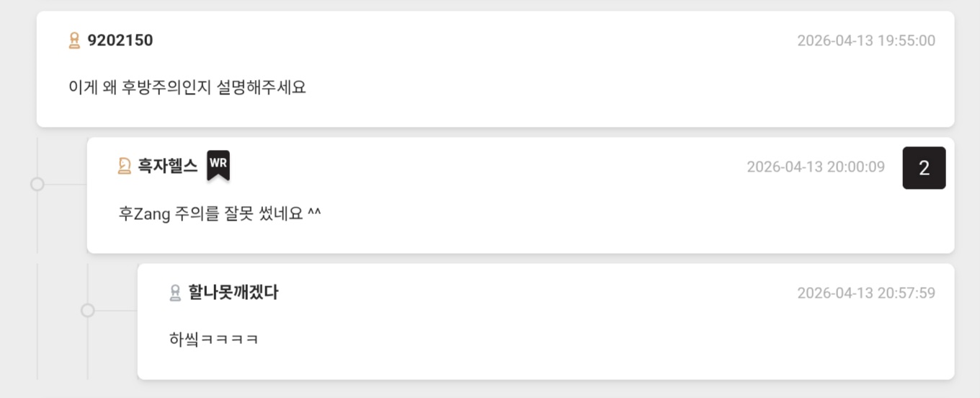Click the 19:55:00 comment timestamp

coord(865,40)
